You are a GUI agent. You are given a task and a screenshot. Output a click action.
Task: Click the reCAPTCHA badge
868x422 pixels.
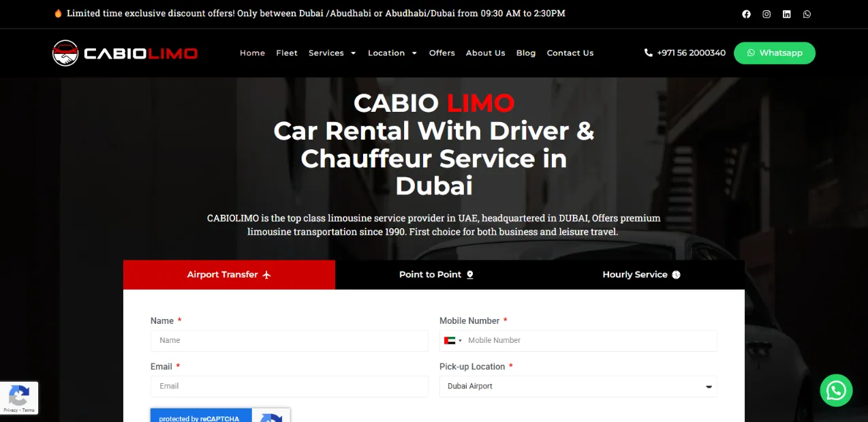(x=19, y=398)
